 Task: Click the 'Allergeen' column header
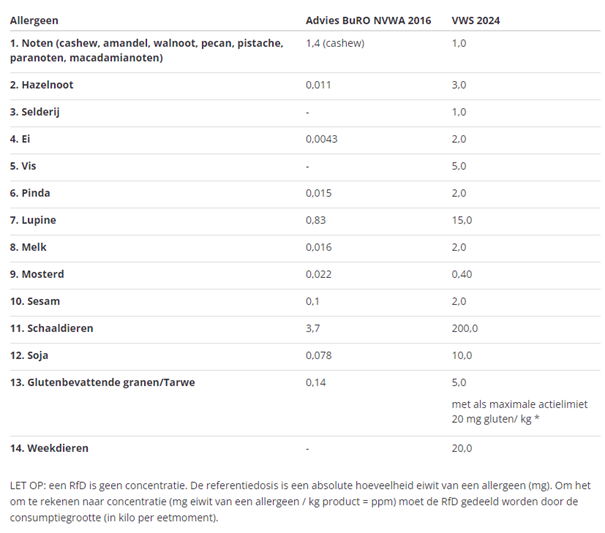[34, 19]
